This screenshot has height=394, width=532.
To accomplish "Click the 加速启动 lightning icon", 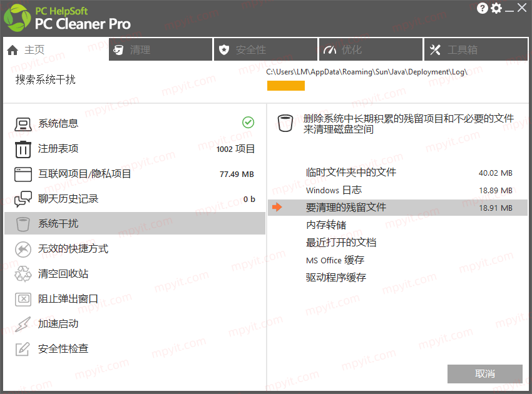I will click(23, 324).
